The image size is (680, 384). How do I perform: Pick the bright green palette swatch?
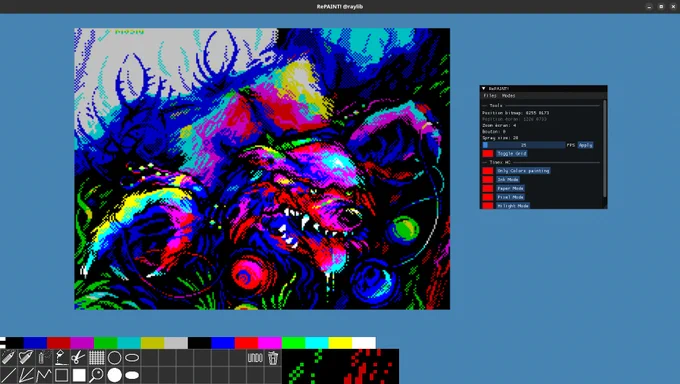293,343
